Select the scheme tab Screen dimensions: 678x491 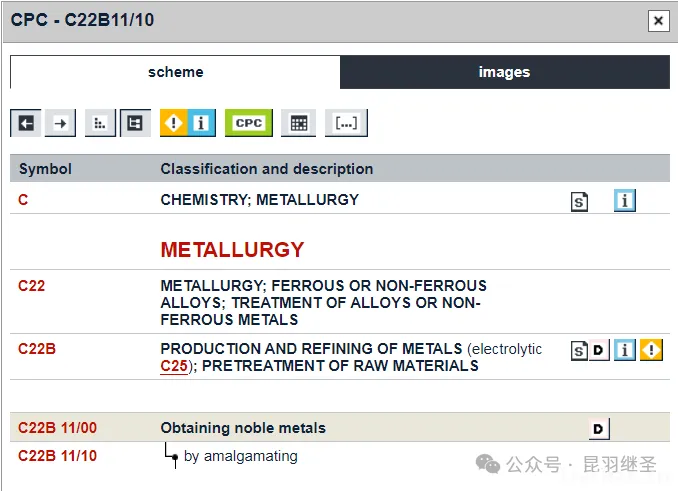[x=175, y=72]
